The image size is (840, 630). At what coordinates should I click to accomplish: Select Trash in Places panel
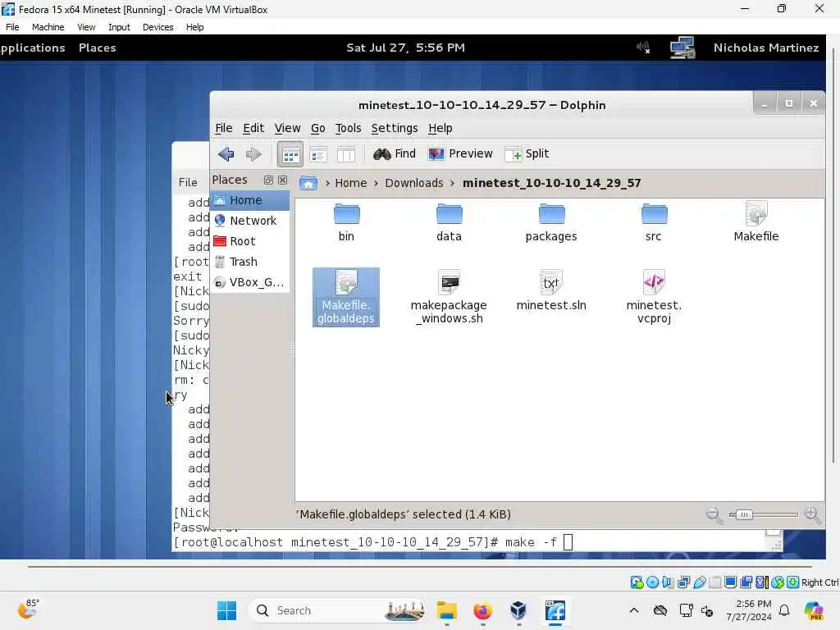(249, 262)
